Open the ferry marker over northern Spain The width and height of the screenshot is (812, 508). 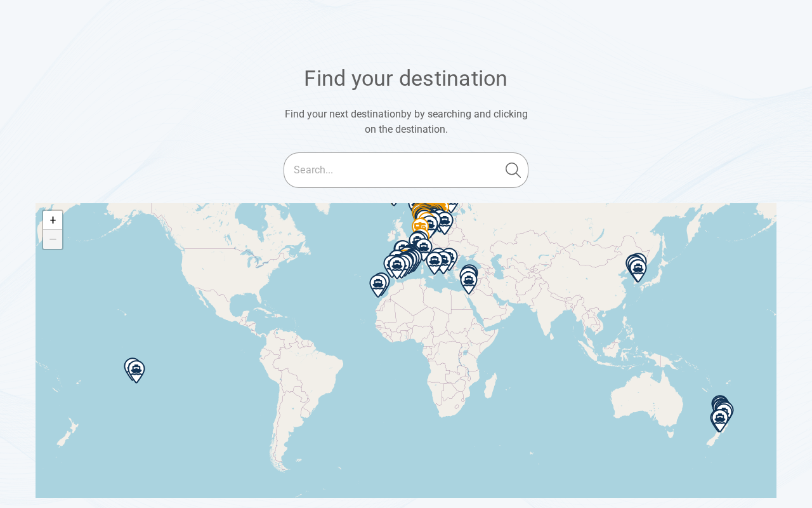(x=397, y=264)
